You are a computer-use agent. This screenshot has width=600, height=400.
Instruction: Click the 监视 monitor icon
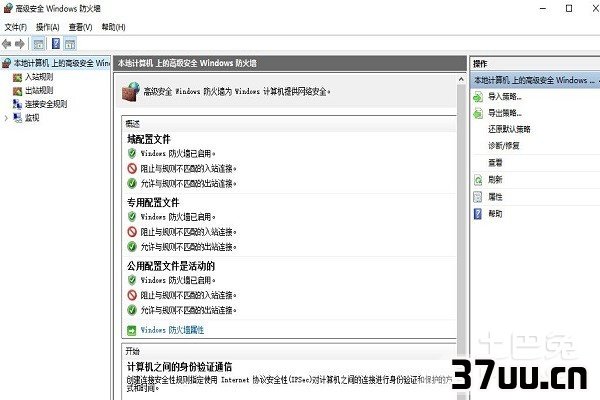[17, 118]
